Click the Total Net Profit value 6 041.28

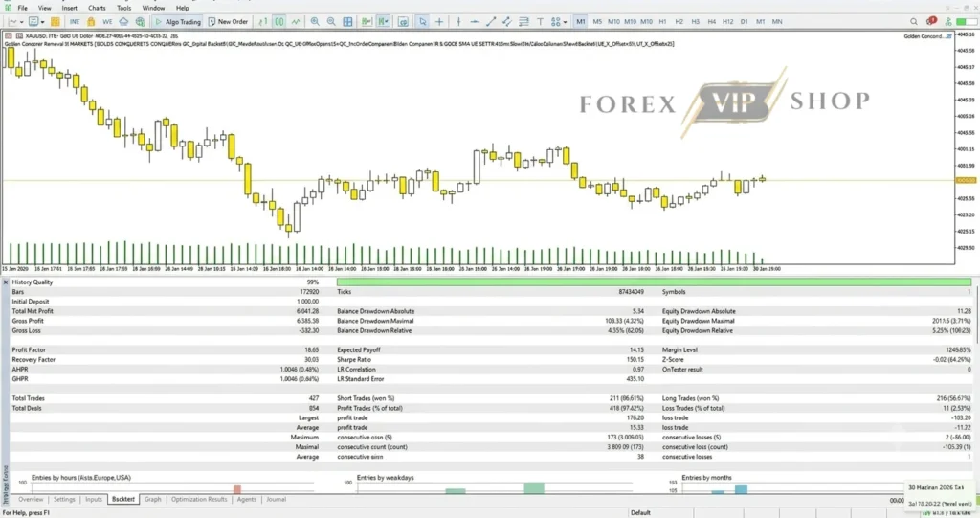coord(307,311)
